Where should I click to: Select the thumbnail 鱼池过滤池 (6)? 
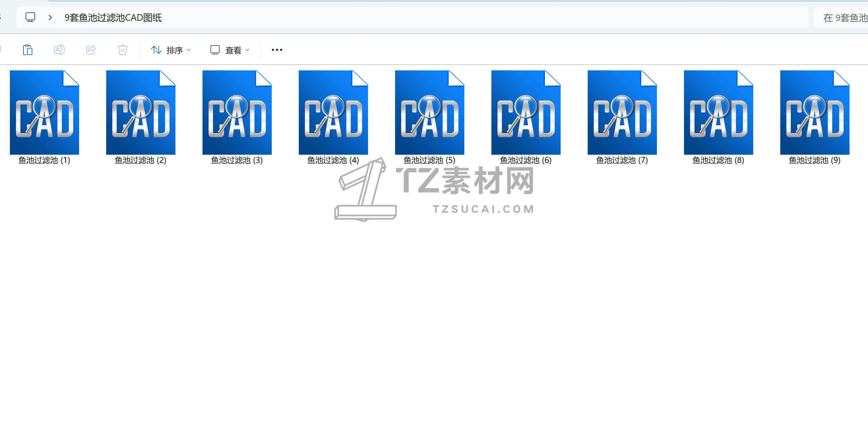(526, 112)
